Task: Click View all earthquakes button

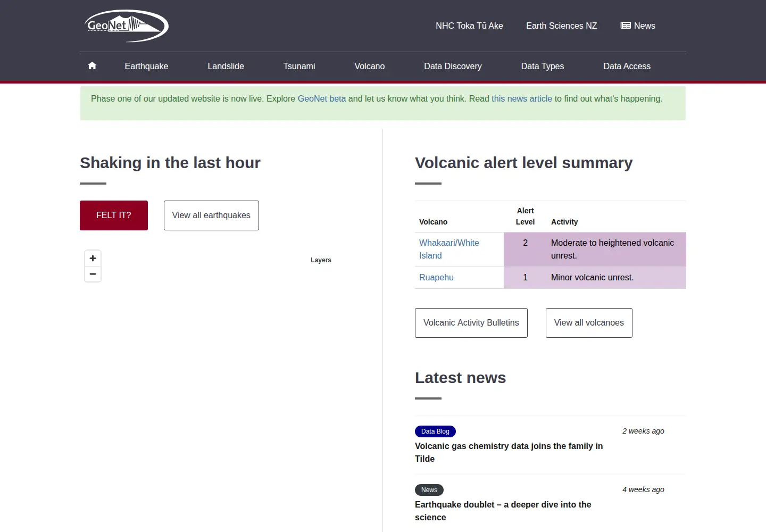Action: tap(211, 215)
